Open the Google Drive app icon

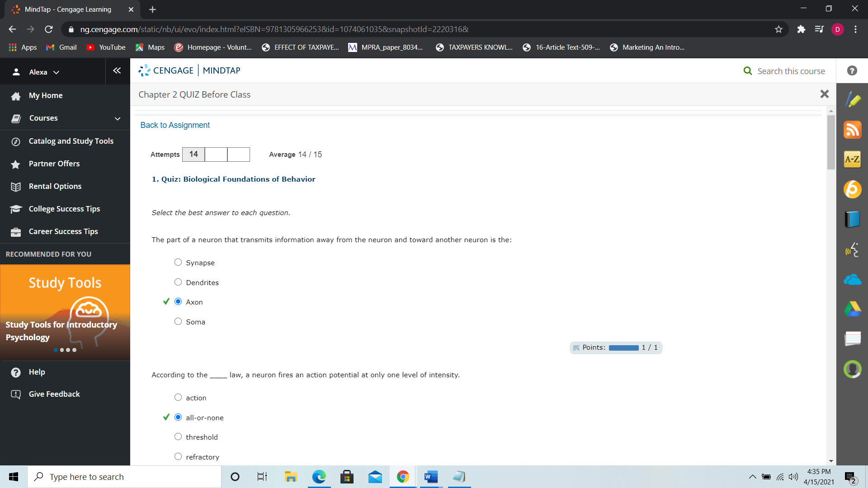(x=852, y=309)
